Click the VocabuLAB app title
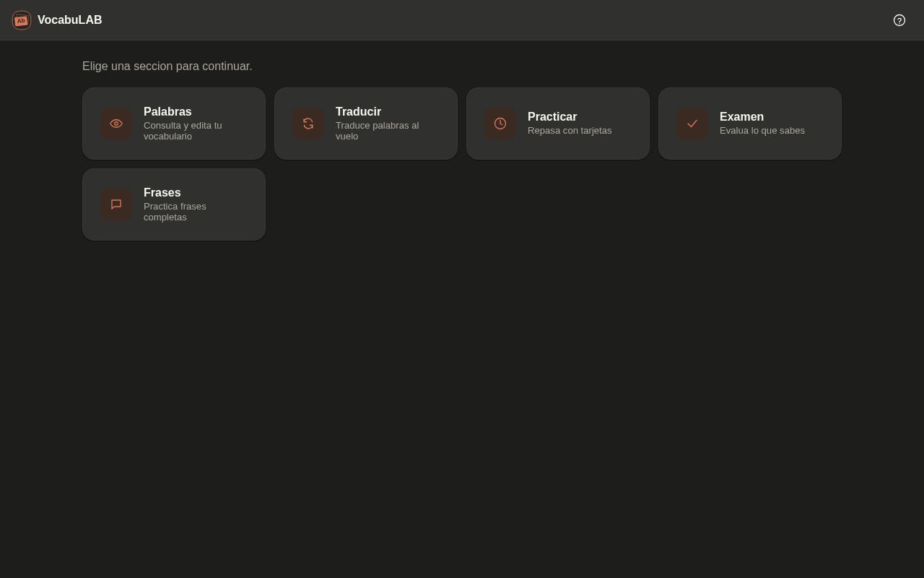The width and height of the screenshot is (924, 578). (70, 20)
